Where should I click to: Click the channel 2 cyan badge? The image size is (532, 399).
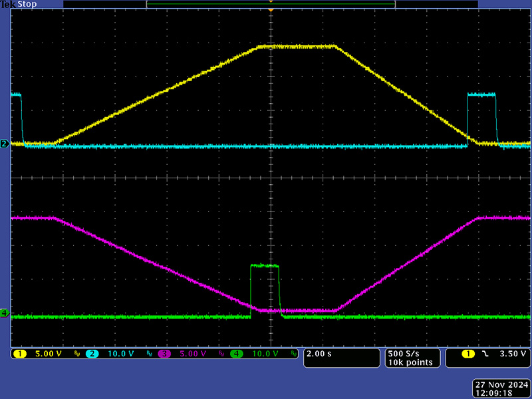click(92, 354)
